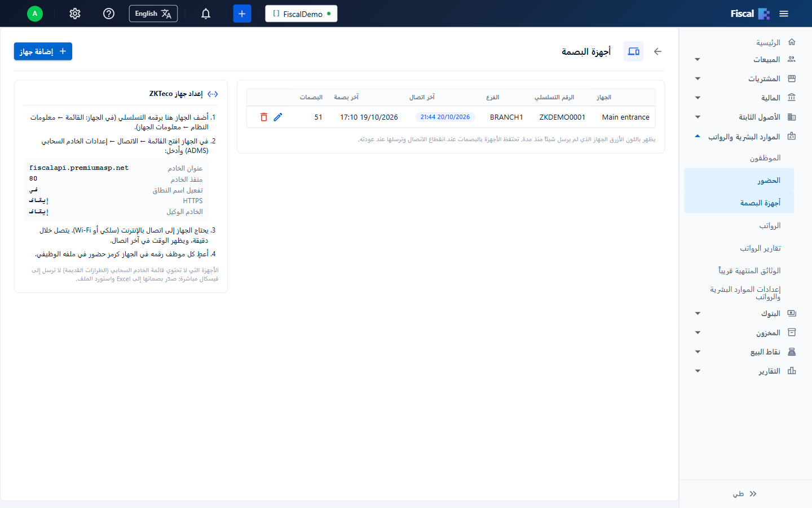Expand the التقارير menu arrow
The image size is (812, 508).
[x=698, y=371]
